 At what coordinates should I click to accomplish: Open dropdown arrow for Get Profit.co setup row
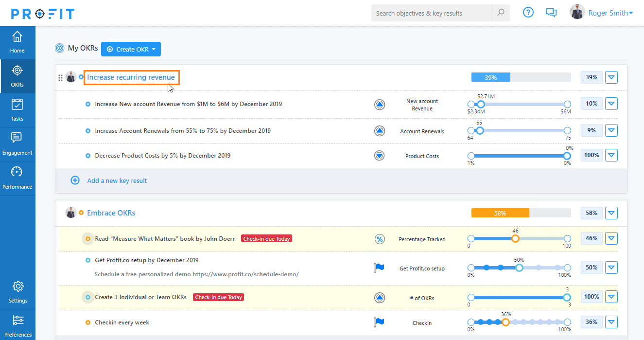(611, 268)
